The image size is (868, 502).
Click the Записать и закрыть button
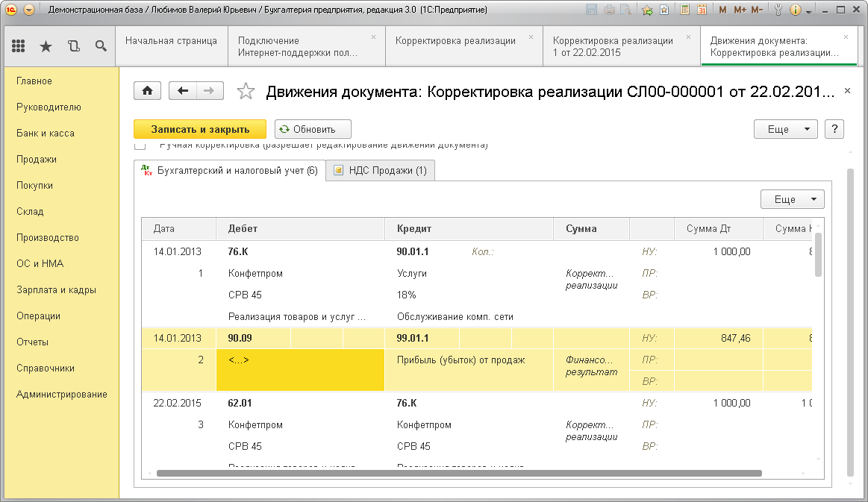[200, 129]
